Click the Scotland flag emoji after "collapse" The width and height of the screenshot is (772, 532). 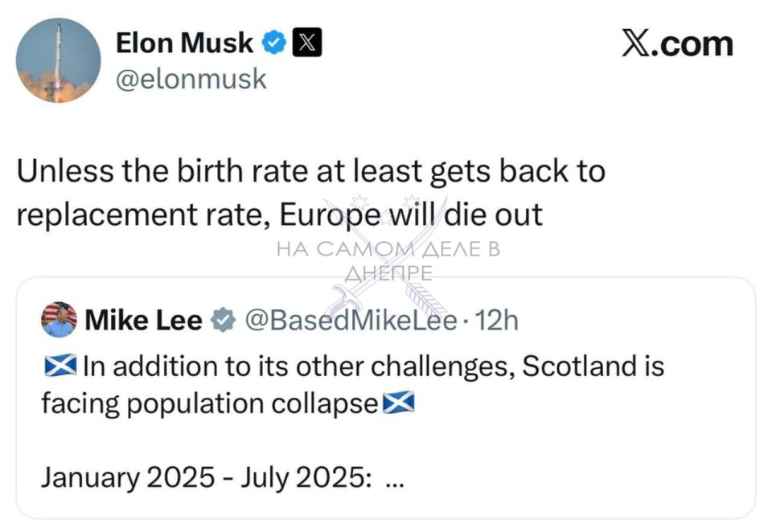pyautogui.click(x=397, y=403)
